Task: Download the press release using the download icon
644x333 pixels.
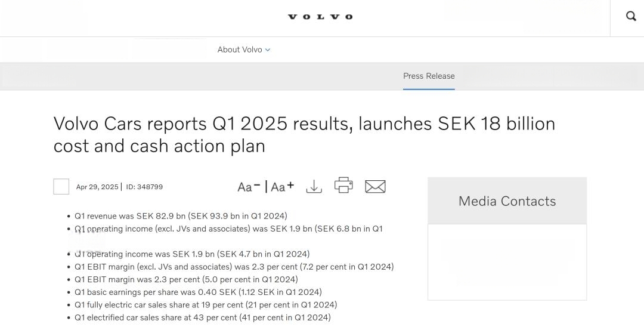Action: (314, 186)
